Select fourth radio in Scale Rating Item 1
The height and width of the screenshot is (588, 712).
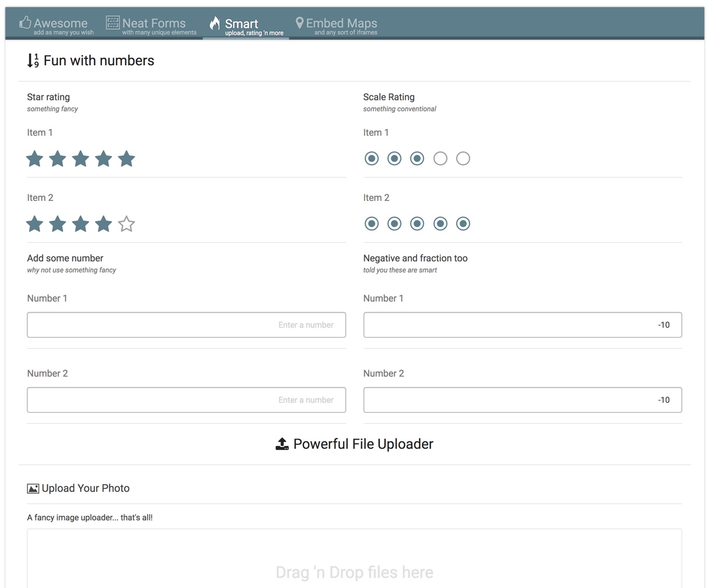(x=440, y=158)
